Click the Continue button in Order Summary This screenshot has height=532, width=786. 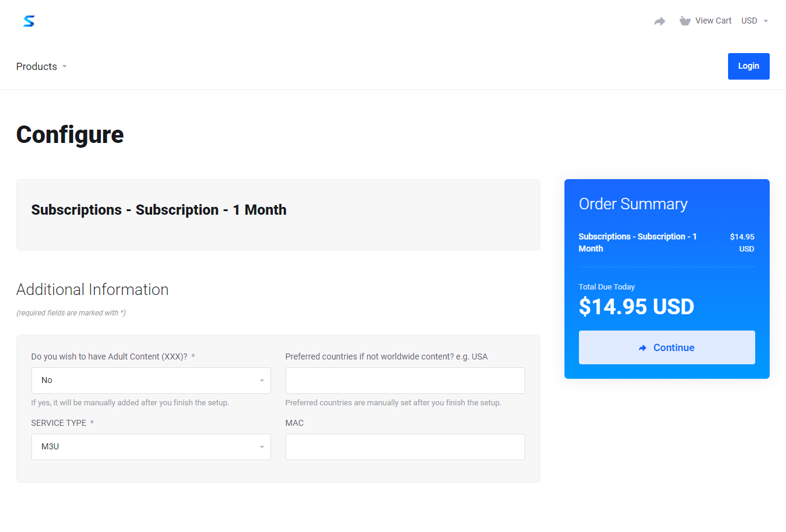[x=666, y=347]
